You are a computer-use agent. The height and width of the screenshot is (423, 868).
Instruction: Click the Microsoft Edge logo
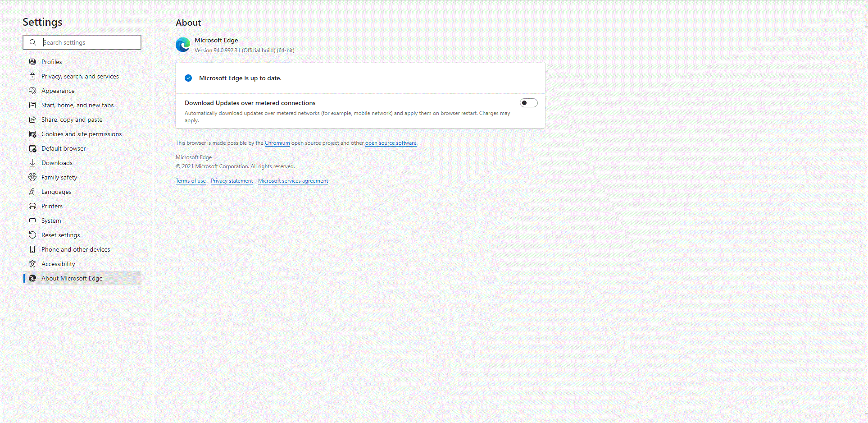click(x=183, y=45)
